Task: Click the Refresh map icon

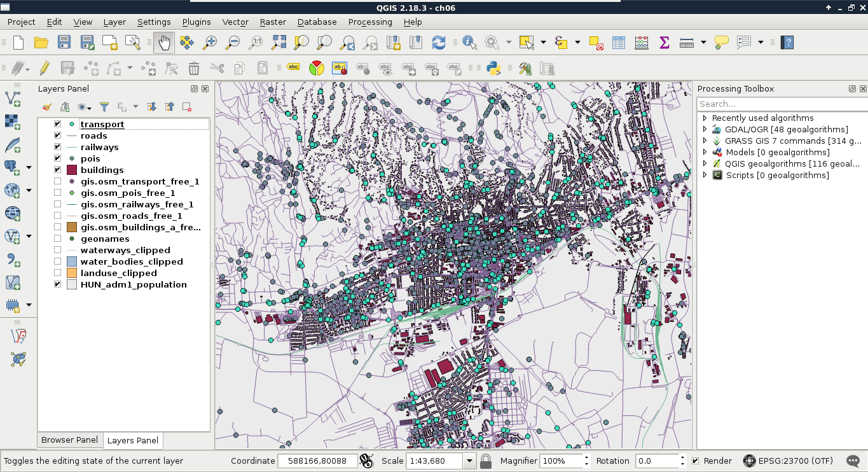Action: (439, 43)
